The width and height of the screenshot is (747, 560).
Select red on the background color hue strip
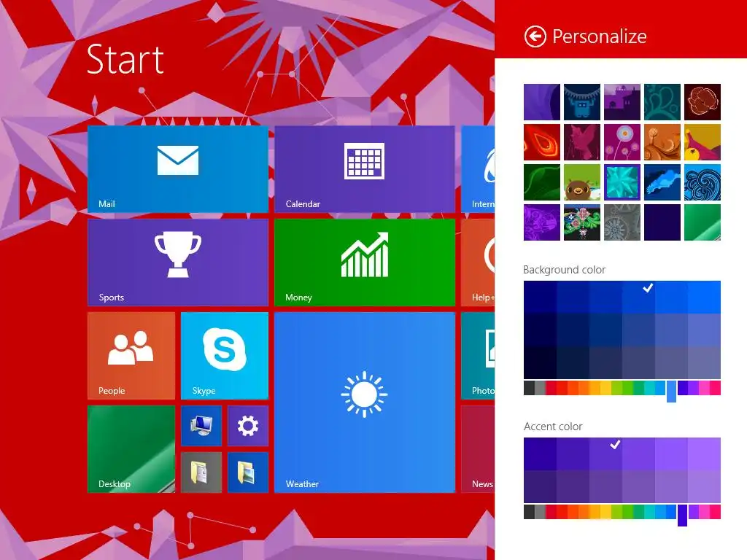pyautogui.click(x=562, y=388)
